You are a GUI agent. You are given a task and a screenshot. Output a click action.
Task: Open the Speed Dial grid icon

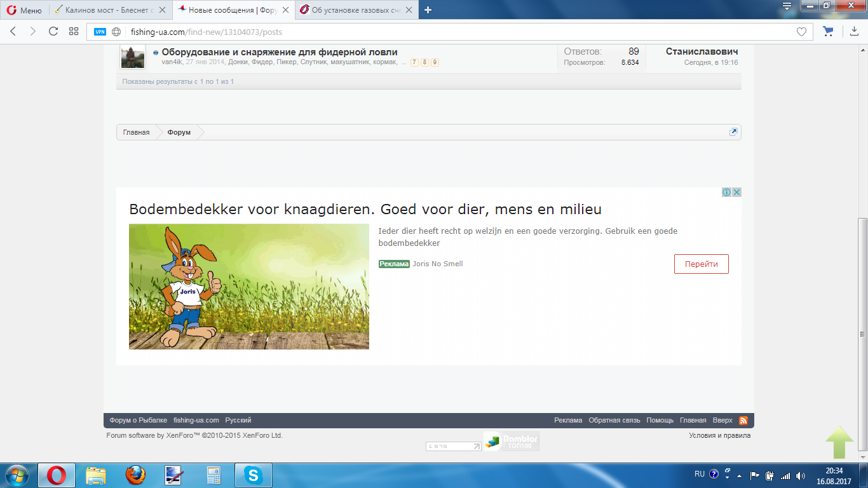pyautogui.click(x=74, y=32)
